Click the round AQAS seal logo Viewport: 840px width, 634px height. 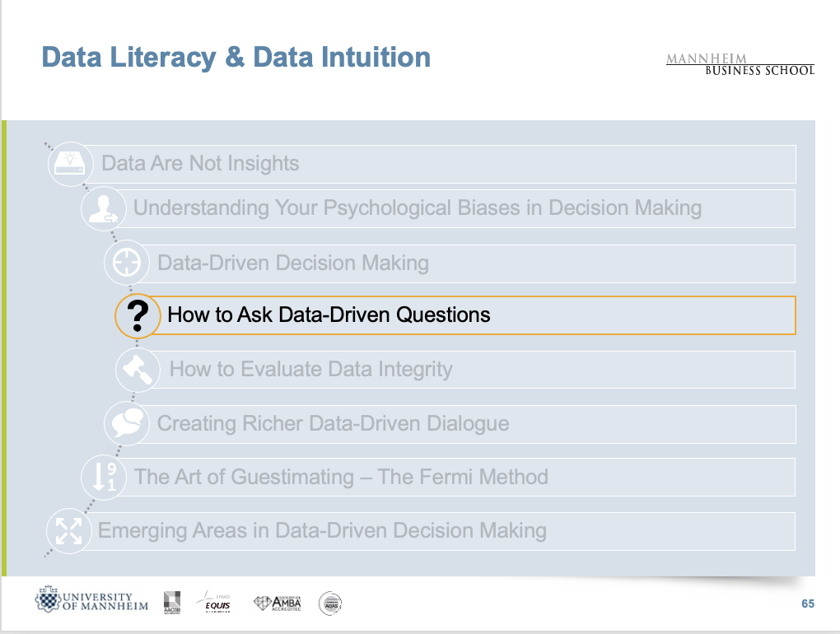(330, 604)
